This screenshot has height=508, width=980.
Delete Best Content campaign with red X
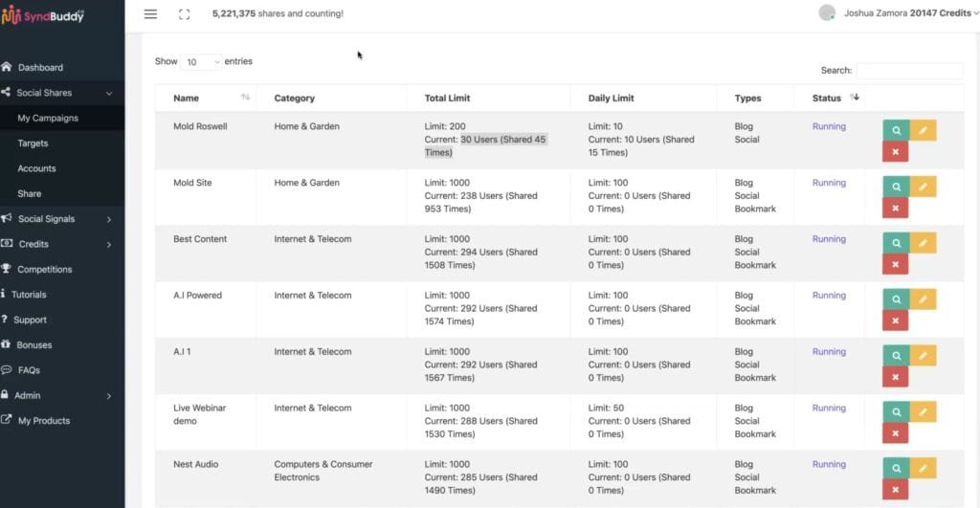(x=895, y=265)
